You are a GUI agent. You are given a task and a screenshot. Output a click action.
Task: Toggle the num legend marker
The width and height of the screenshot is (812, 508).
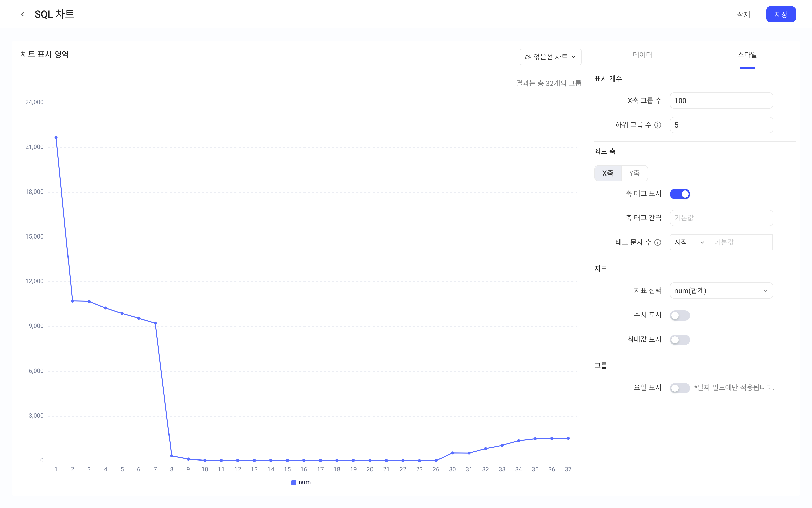pyautogui.click(x=294, y=482)
